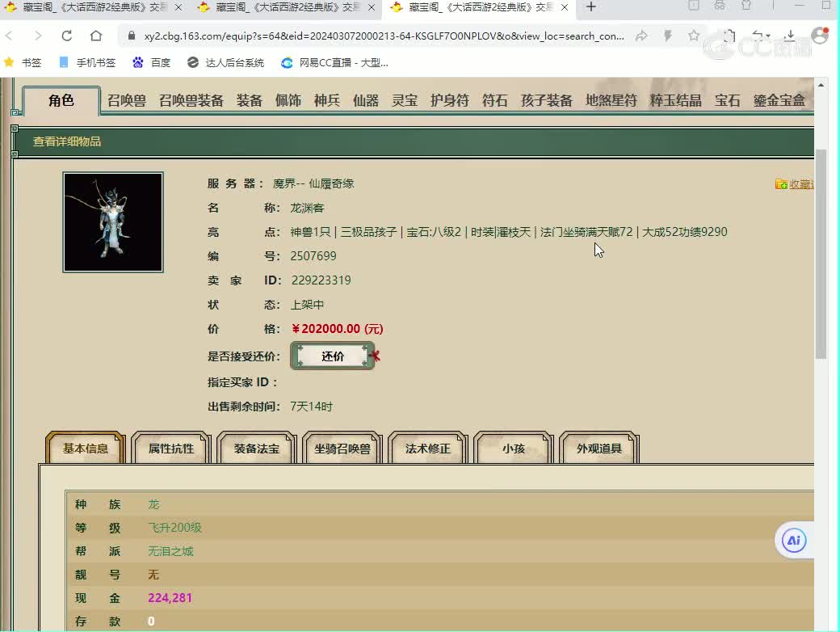Click the undo arrow dropdown in toolbar
This screenshot has height=632, width=840.
[760, 36]
